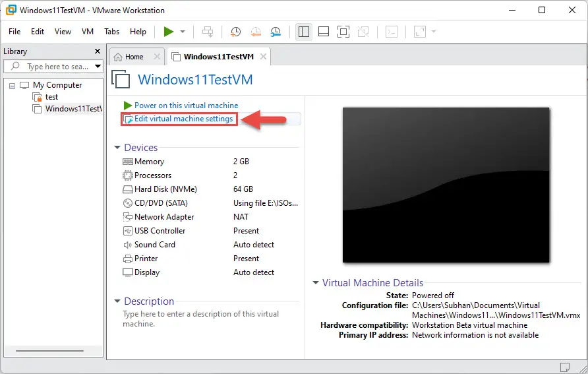Click the large VM icon beside title
This screenshot has height=374, width=588.
pyautogui.click(x=121, y=79)
